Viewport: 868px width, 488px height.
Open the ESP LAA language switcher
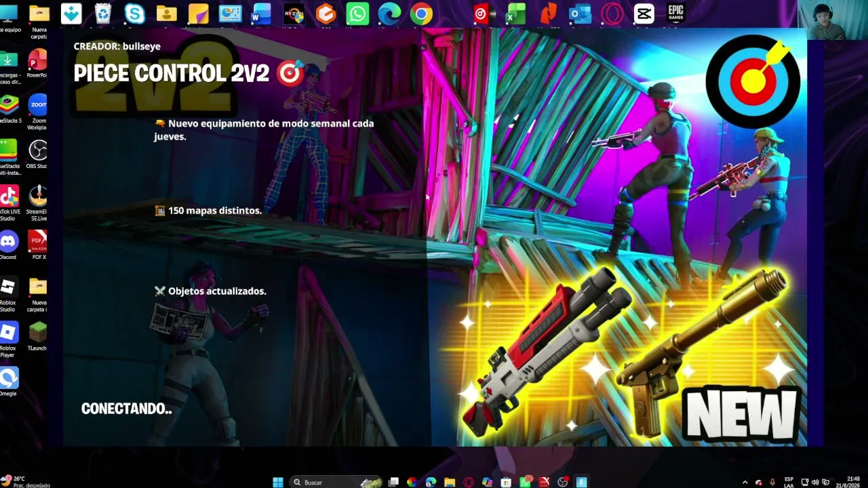(x=789, y=483)
